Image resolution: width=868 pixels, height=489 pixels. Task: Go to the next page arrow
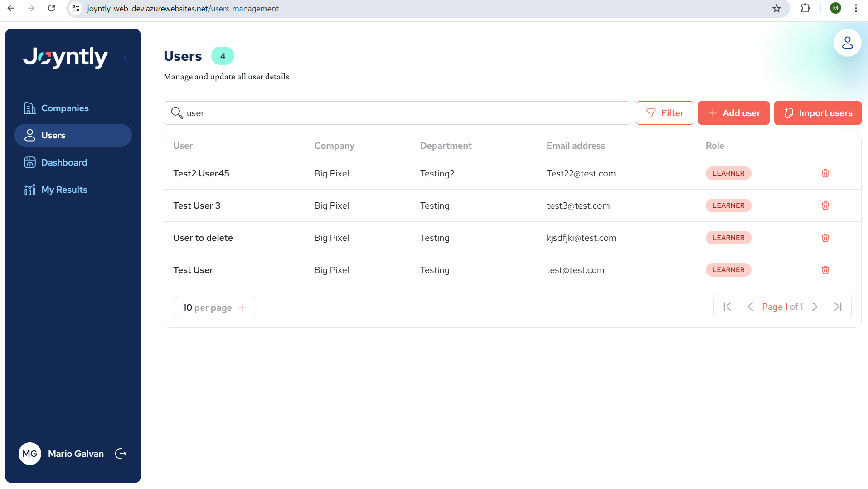[x=815, y=307]
